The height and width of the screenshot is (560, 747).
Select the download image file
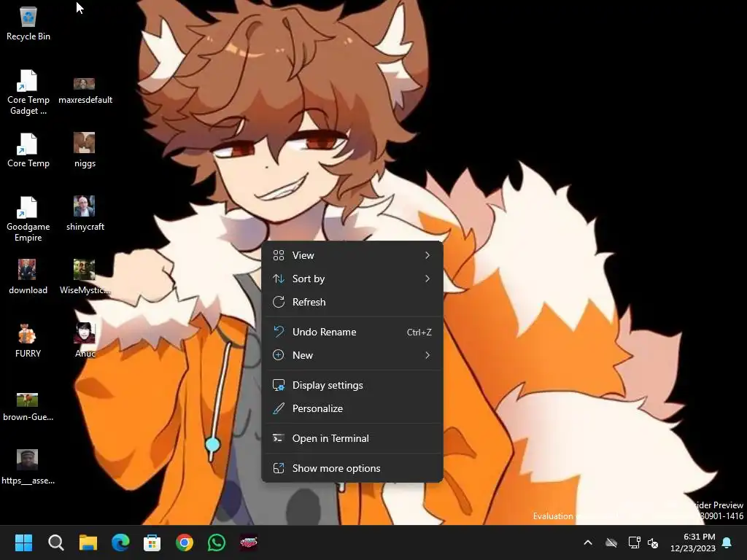click(28, 277)
